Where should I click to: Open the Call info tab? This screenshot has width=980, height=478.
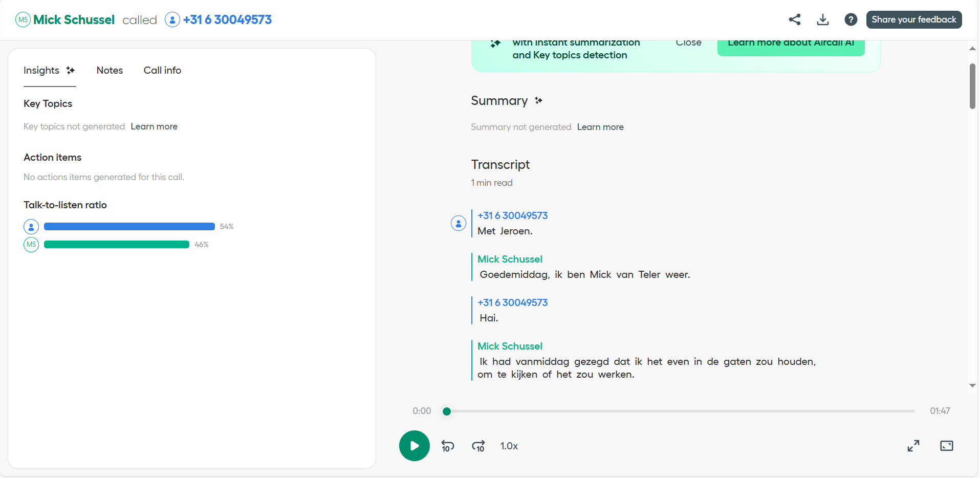point(162,70)
